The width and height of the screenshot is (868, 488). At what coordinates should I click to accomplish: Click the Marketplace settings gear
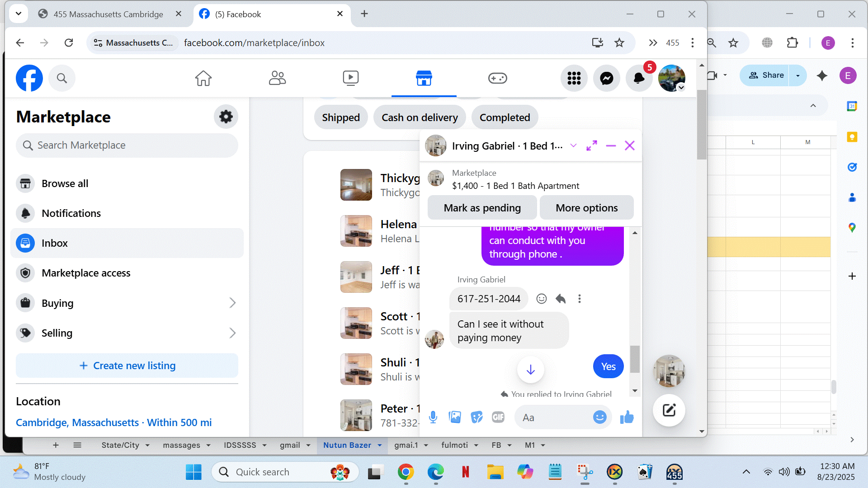226,117
